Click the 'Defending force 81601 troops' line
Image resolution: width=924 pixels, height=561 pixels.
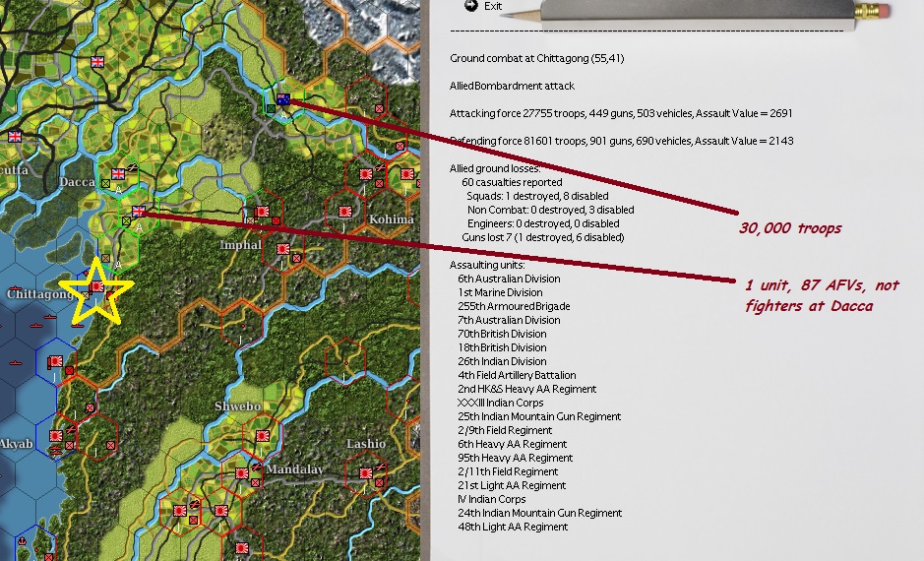(622, 141)
